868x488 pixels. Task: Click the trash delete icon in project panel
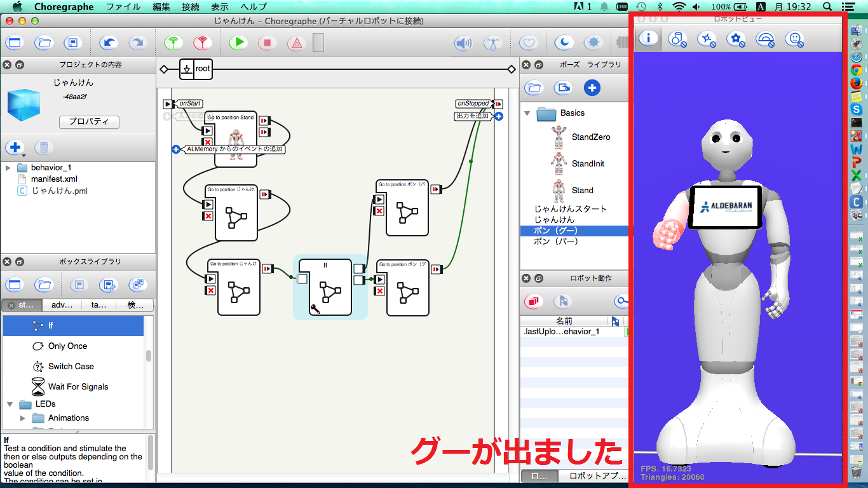(x=43, y=147)
